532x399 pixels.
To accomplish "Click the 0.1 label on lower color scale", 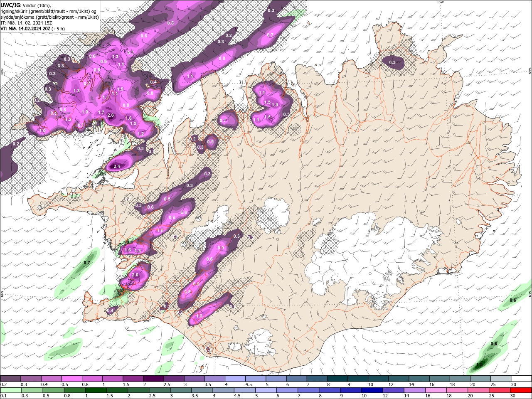I will coord(3,396).
